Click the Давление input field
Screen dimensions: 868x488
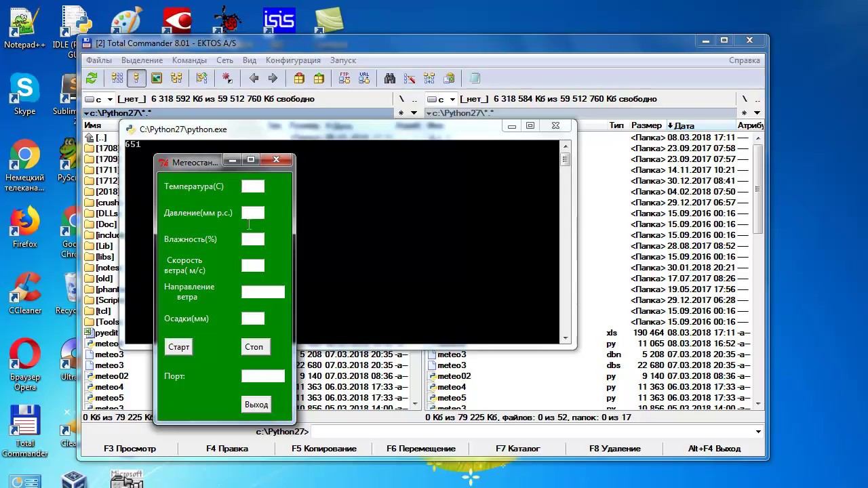click(253, 213)
